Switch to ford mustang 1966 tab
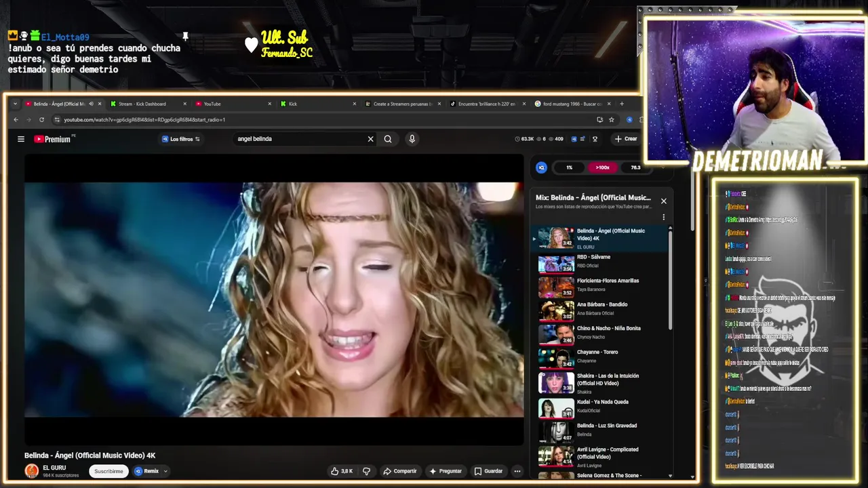Viewport: 868px width, 488px height. (x=572, y=104)
